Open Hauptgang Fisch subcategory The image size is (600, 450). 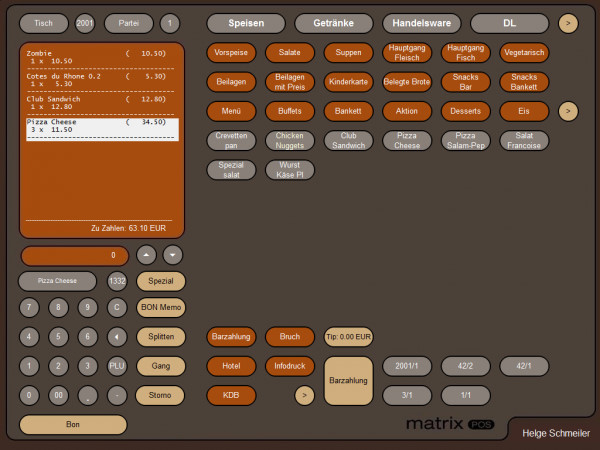tap(465, 52)
